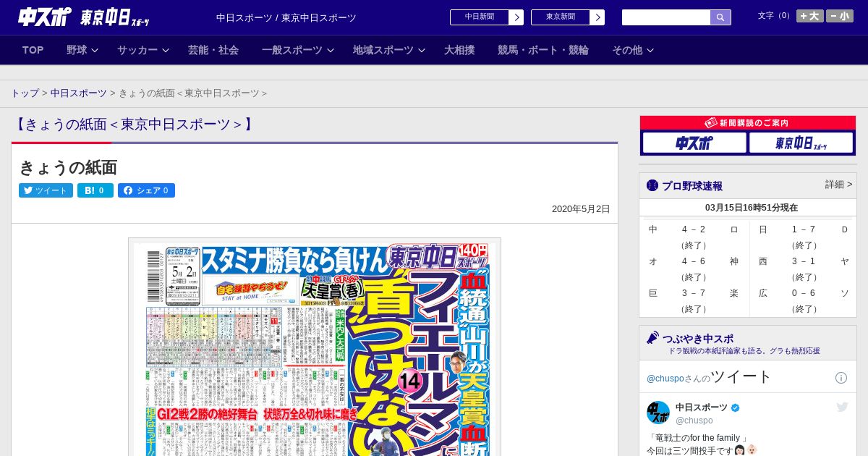Click the baseball icon beside プロ野球速報
Viewport: 868px width, 456px height.
click(x=652, y=185)
